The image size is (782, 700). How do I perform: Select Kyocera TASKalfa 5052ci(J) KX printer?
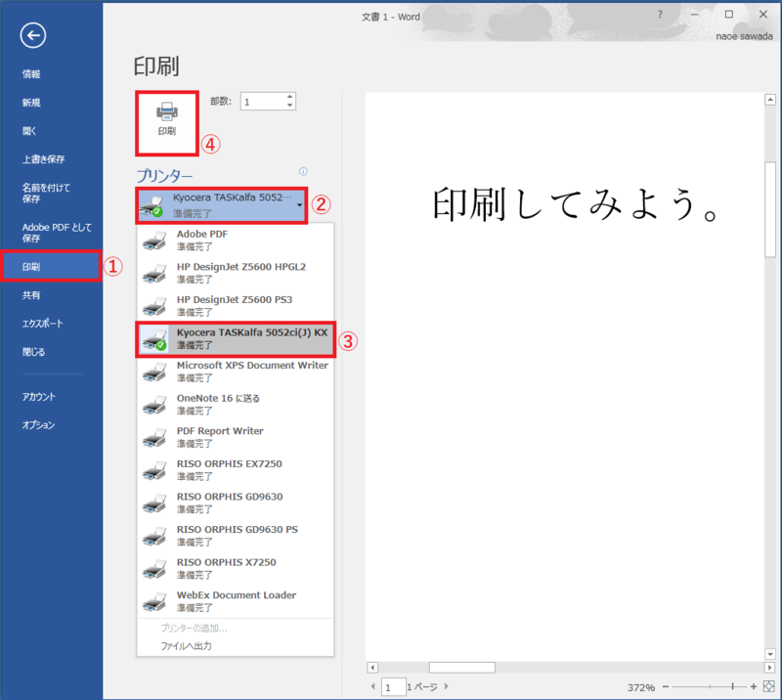(236, 339)
